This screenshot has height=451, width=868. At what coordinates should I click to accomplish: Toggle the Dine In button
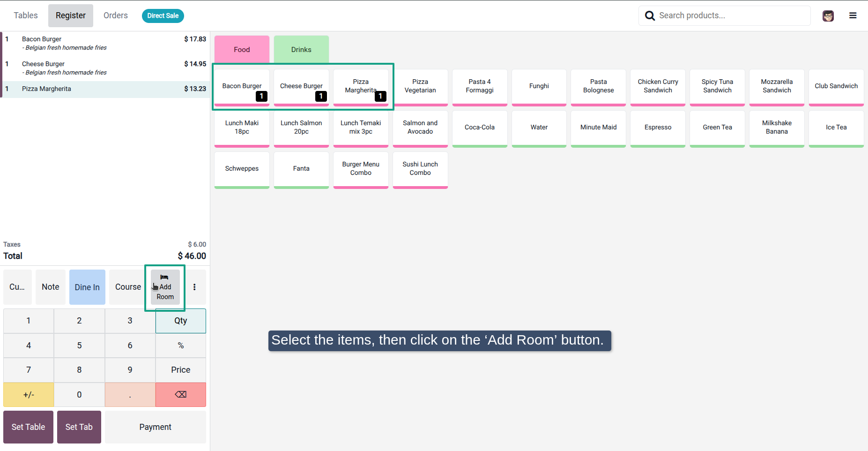tap(87, 287)
